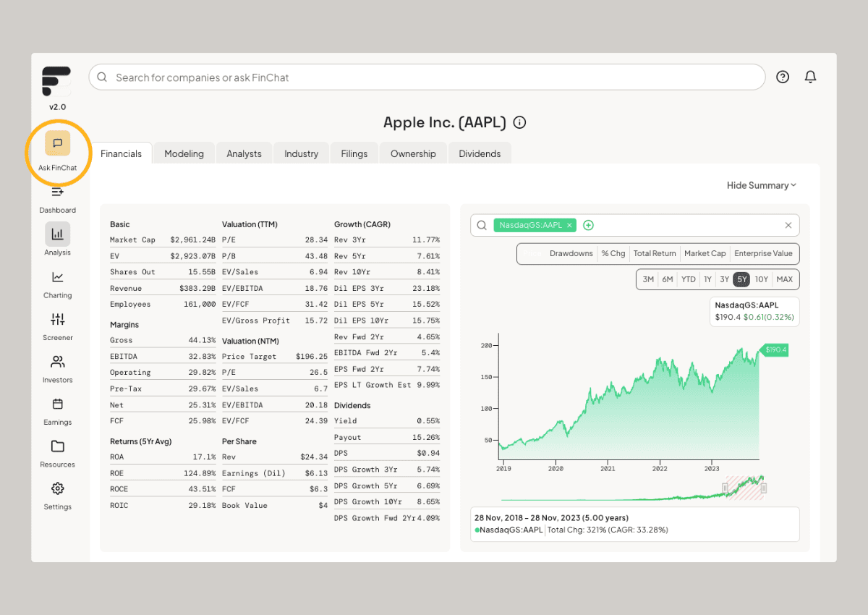The width and height of the screenshot is (868, 615).
Task: Click the Market Cap value $2,961.24B
Action: (192, 239)
